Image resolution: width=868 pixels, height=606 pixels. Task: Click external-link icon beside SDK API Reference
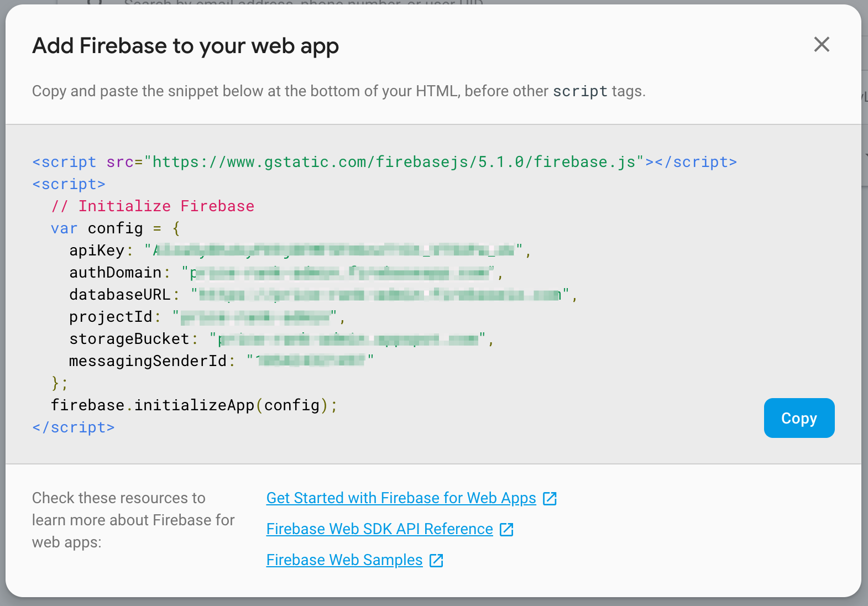(506, 530)
